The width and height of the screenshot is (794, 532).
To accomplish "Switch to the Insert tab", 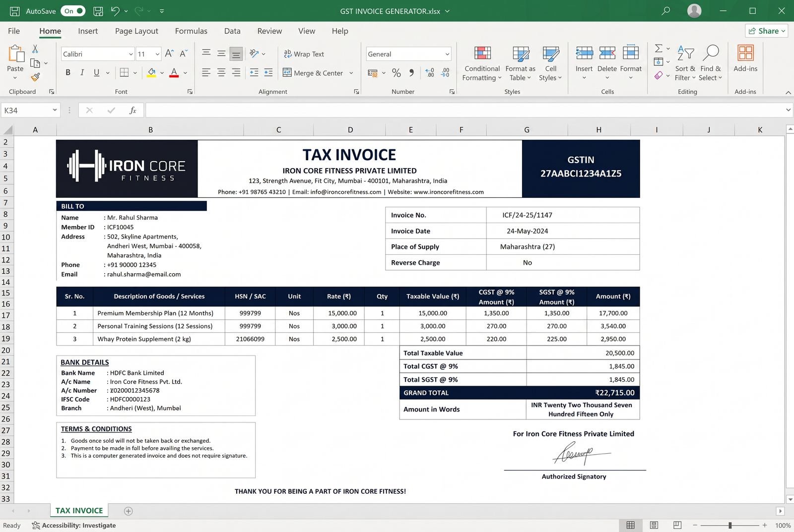I will coord(88,31).
